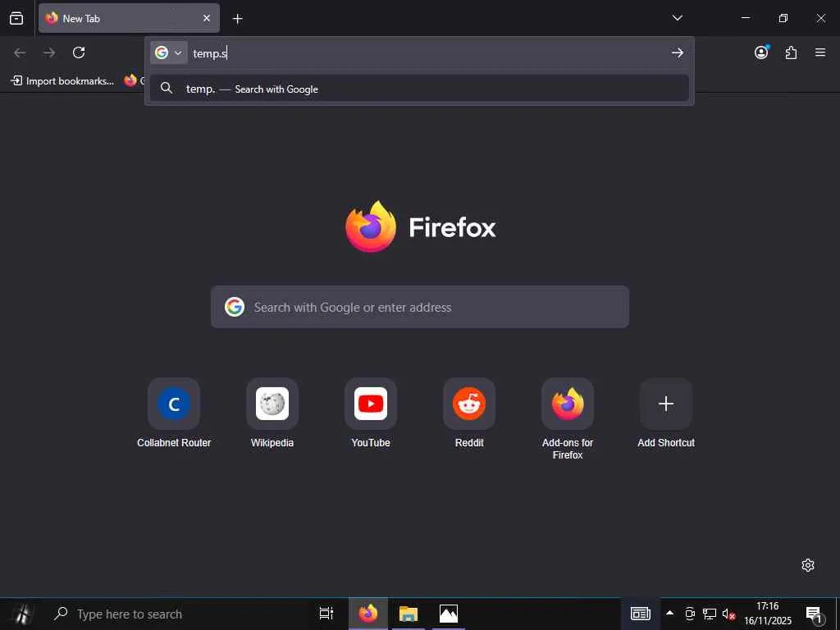Open new tab personalize gear icon
The image size is (840, 630).
[x=808, y=565]
